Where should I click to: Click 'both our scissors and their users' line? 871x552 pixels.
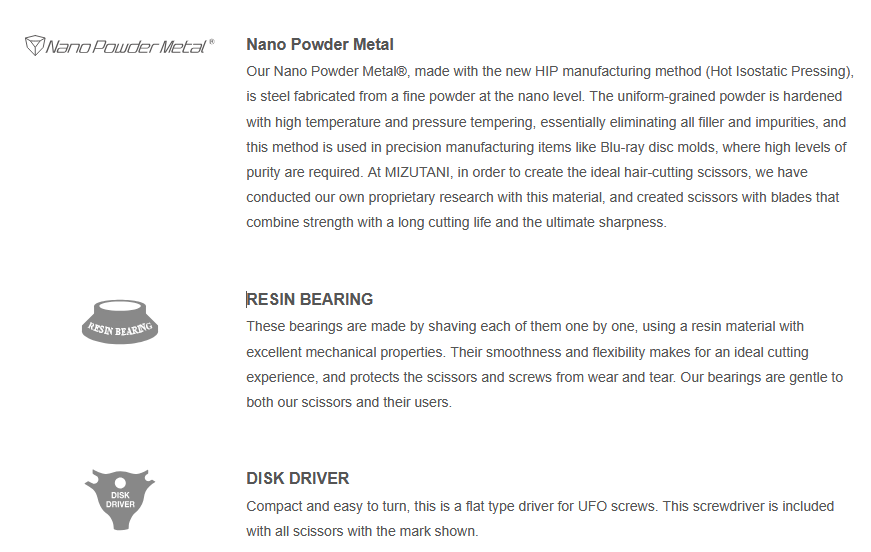click(x=349, y=402)
